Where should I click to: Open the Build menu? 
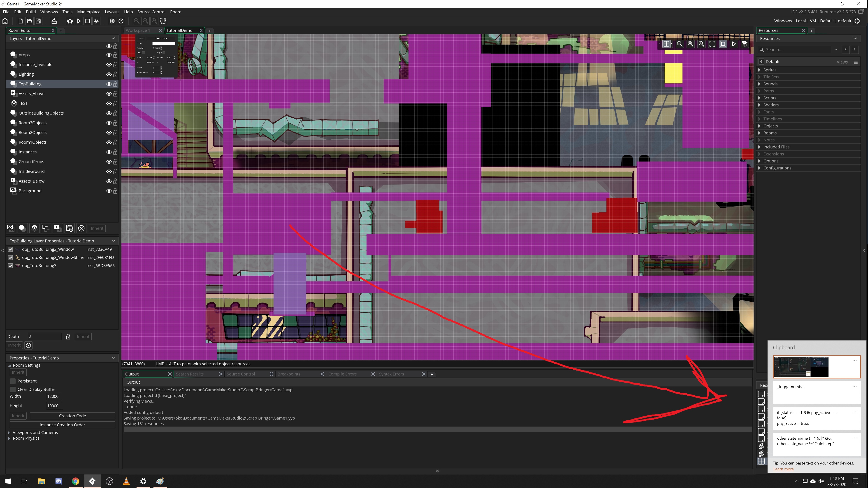tap(31, 12)
